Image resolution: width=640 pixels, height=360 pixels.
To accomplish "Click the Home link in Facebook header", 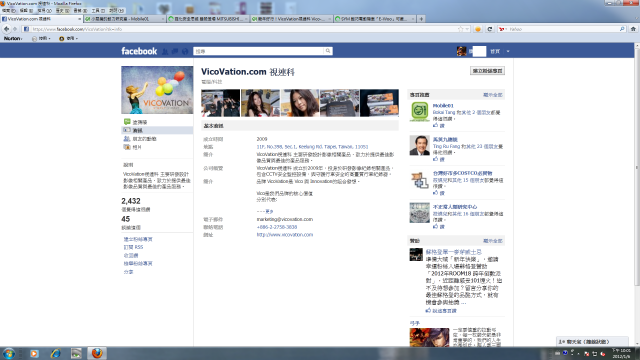I will pyautogui.click(x=495, y=51).
